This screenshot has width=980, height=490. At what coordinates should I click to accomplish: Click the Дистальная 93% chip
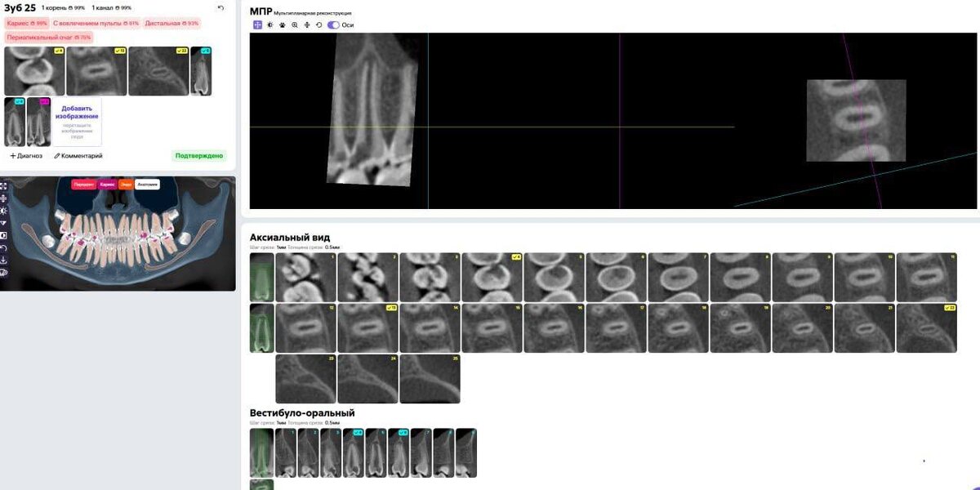tap(171, 23)
